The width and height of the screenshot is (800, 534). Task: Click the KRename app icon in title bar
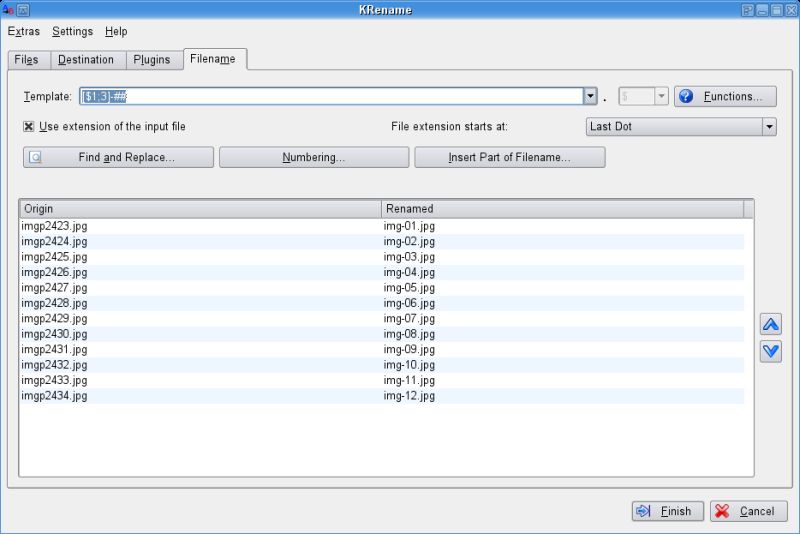8,9
